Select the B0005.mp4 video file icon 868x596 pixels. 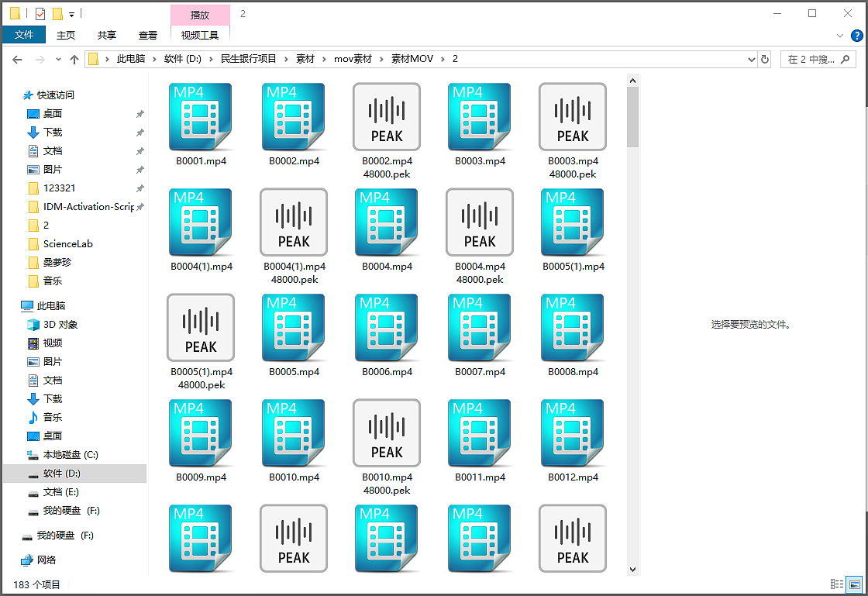(x=294, y=328)
